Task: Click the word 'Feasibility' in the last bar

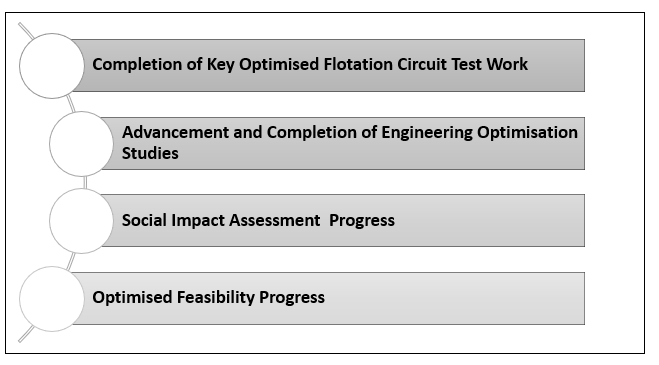Action: [216, 297]
